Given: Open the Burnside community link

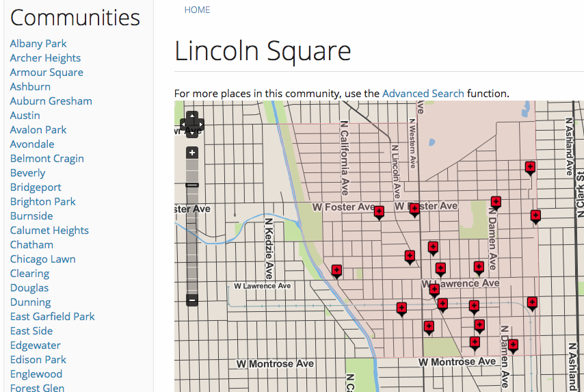Looking at the screenshot, I should [31, 216].
